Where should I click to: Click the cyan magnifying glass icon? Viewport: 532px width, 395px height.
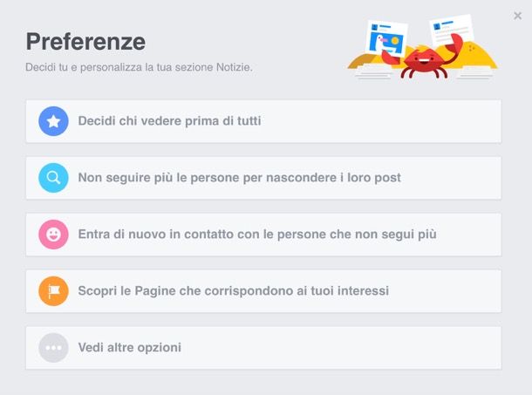53,178
